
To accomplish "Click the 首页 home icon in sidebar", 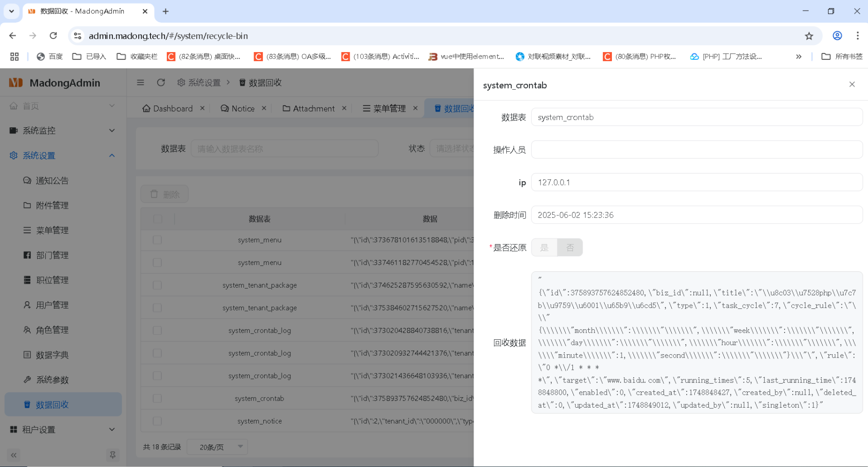I will pyautogui.click(x=14, y=106).
